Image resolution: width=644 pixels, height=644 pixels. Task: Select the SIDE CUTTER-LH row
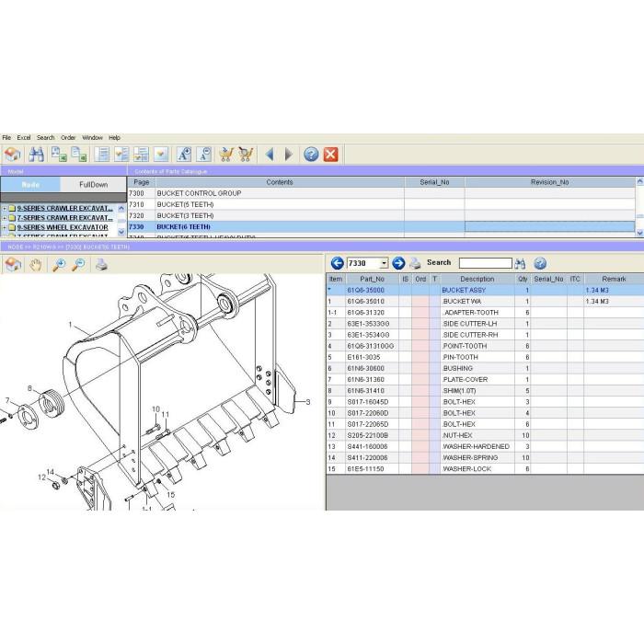tap(485, 324)
